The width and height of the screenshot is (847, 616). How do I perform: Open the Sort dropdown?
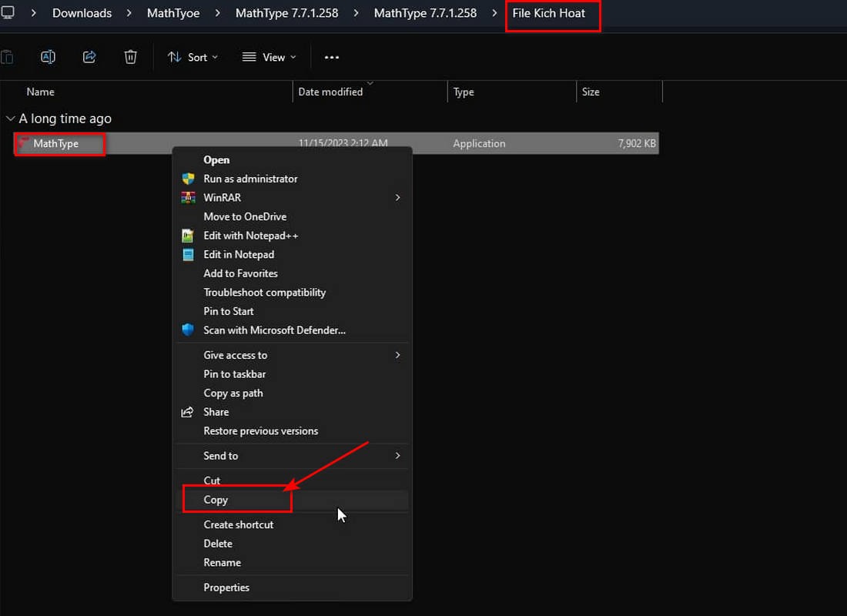(192, 57)
